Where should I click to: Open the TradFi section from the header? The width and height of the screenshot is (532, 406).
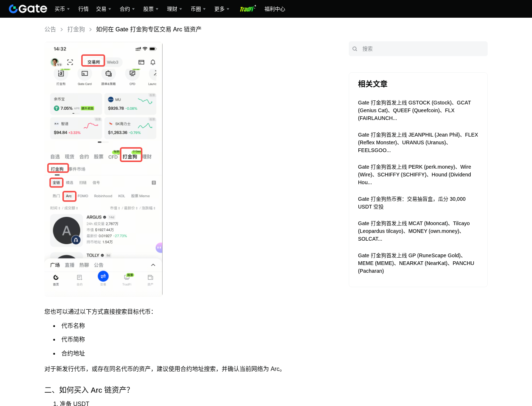[248, 9]
